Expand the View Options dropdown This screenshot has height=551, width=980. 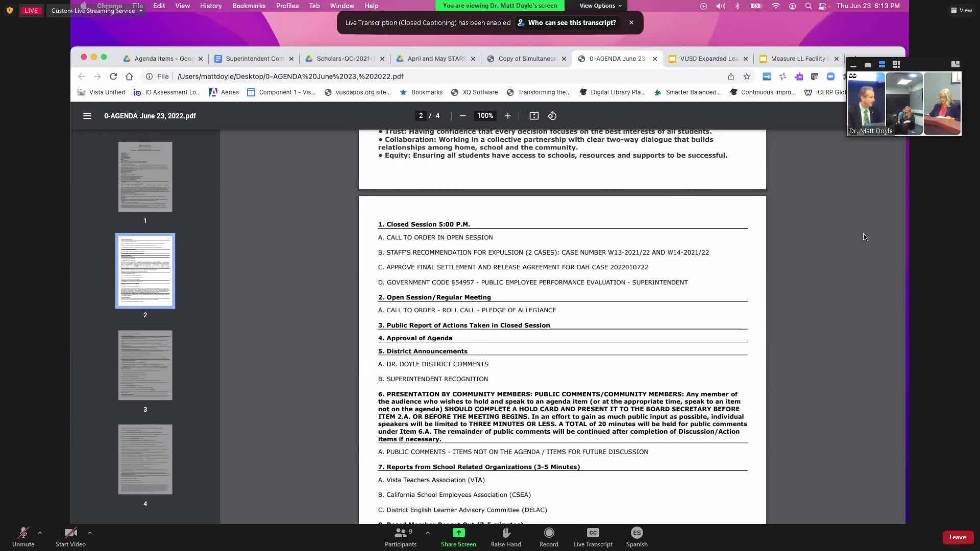pos(600,6)
